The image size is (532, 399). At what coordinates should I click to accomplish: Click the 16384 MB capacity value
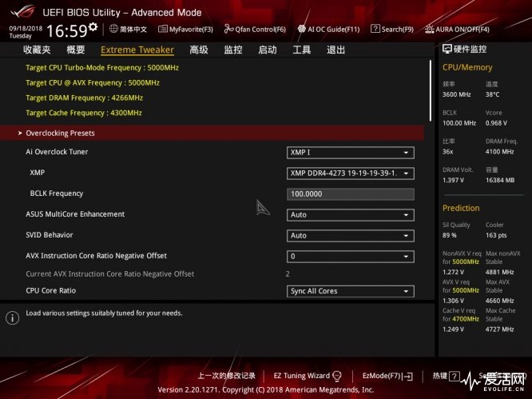tap(500, 180)
